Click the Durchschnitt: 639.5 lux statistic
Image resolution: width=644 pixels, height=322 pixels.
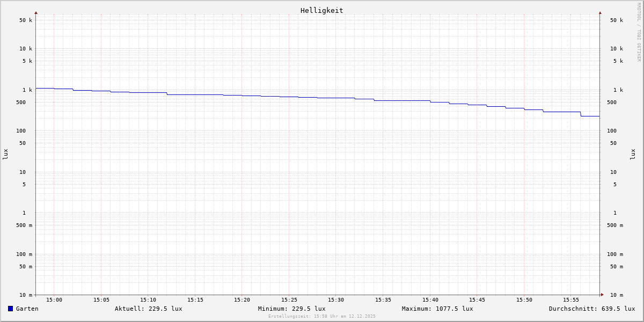[591, 309]
